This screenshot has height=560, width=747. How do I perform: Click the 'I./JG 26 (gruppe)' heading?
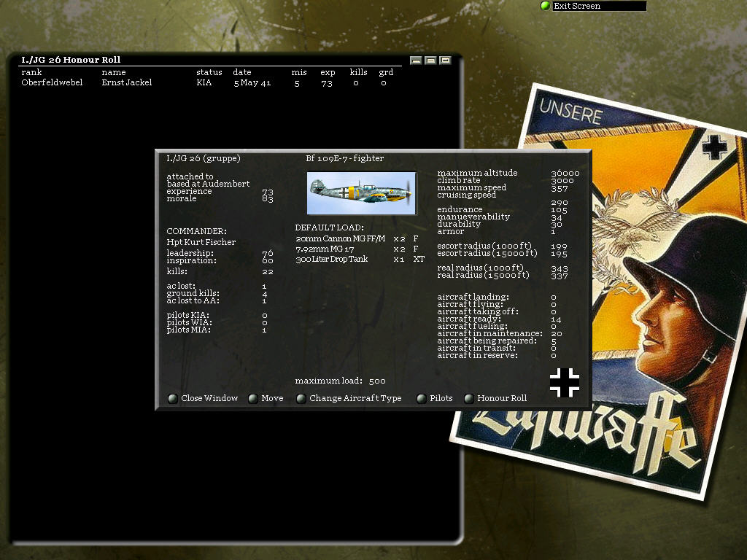click(x=204, y=158)
